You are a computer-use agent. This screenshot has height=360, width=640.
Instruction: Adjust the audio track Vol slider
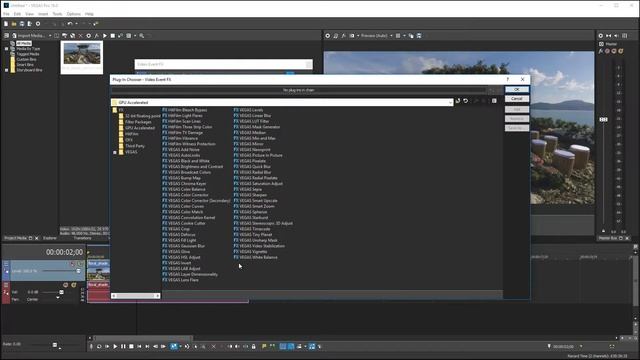click(61, 292)
